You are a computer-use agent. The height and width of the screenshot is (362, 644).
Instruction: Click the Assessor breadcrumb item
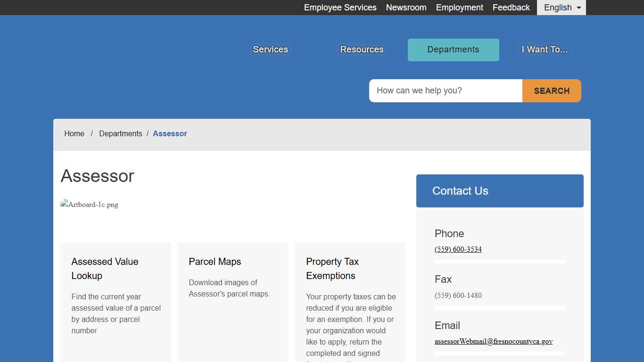click(x=170, y=134)
